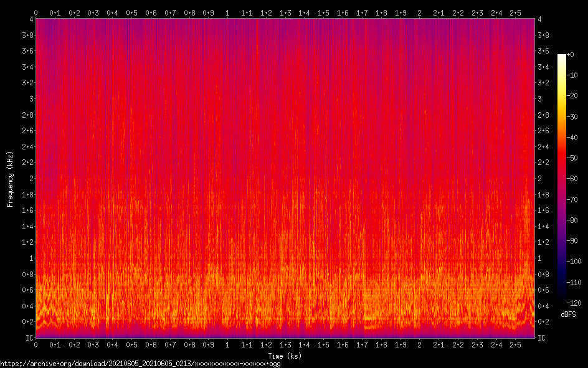Click '0·4' tick on the bottom time axis

point(112,345)
